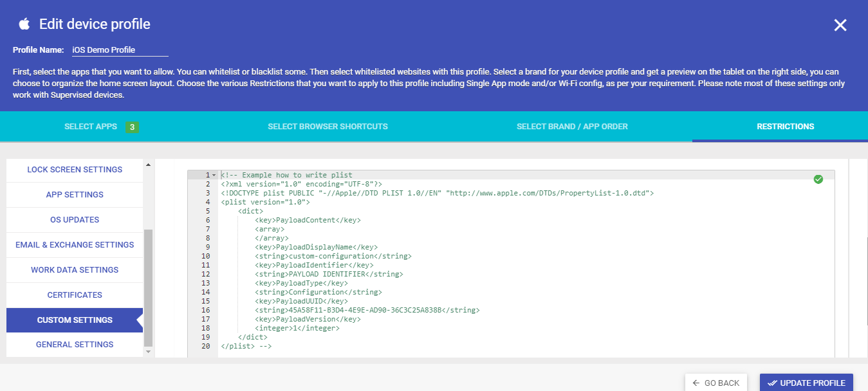Click the Update Profile button
The width and height of the screenshot is (868, 391).
click(x=806, y=383)
